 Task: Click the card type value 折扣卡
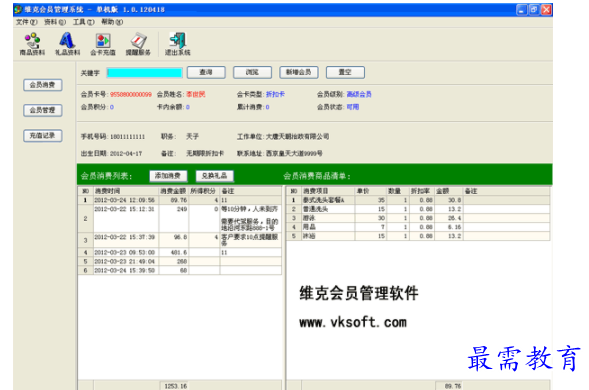[275, 94]
